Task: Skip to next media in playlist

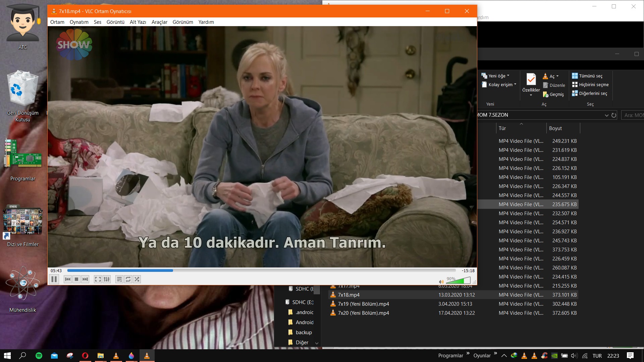Action: click(x=85, y=279)
